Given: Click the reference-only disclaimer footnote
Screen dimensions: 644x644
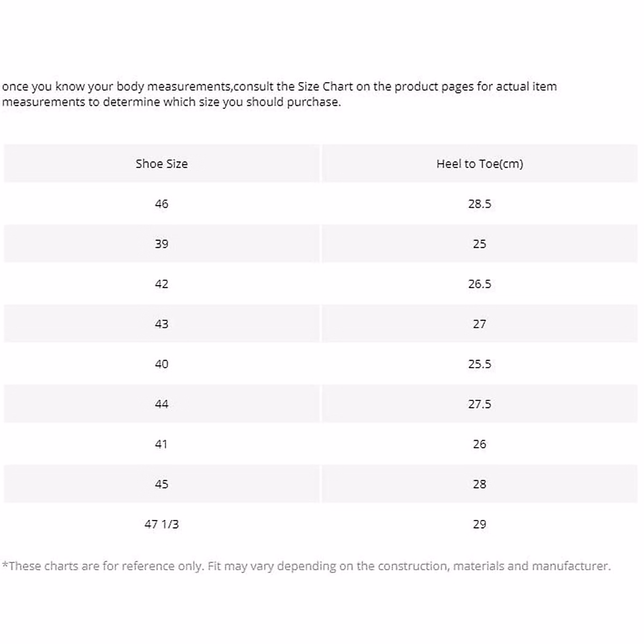Looking at the screenshot, I should click(306, 566).
